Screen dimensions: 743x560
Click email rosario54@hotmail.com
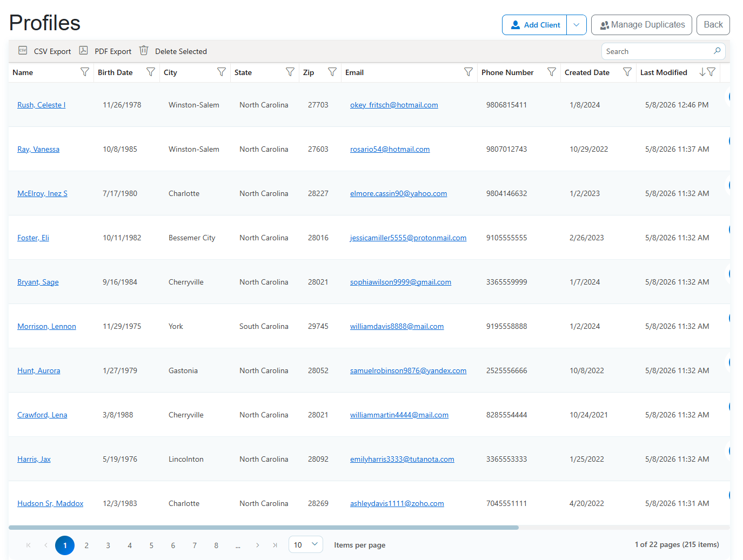(x=390, y=149)
